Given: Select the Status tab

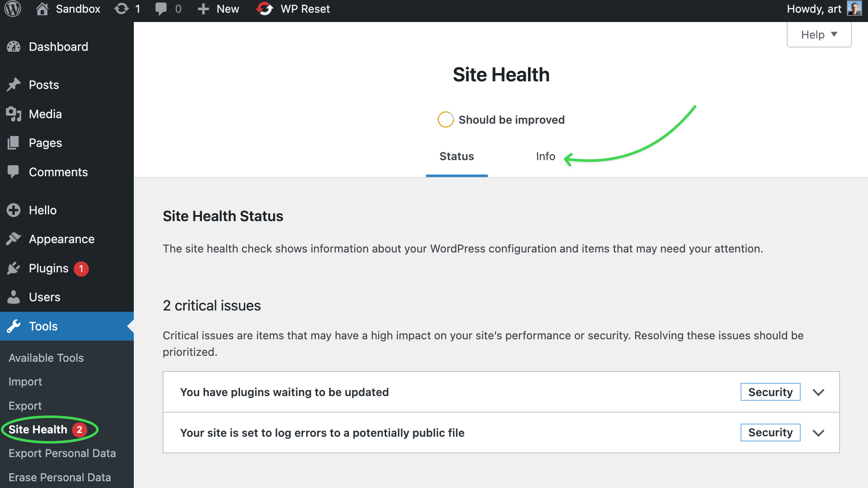Looking at the screenshot, I should (x=456, y=156).
